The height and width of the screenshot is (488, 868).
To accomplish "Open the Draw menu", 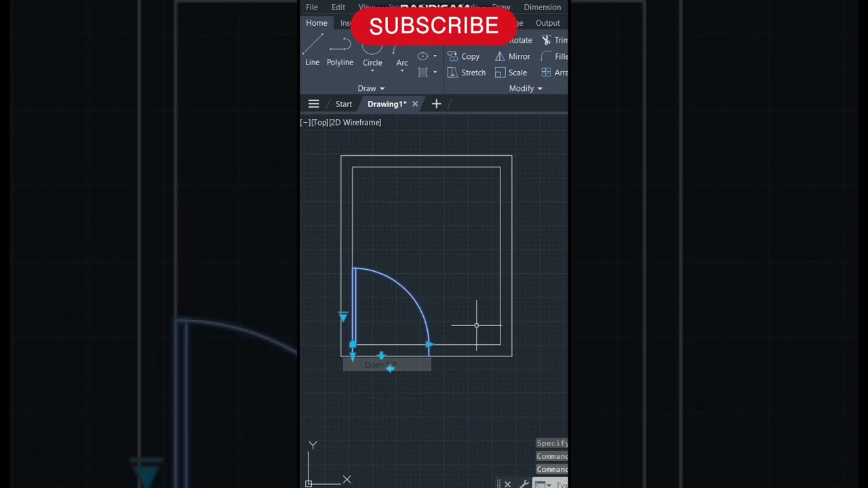I will pyautogui.click(x=501, y=7).
